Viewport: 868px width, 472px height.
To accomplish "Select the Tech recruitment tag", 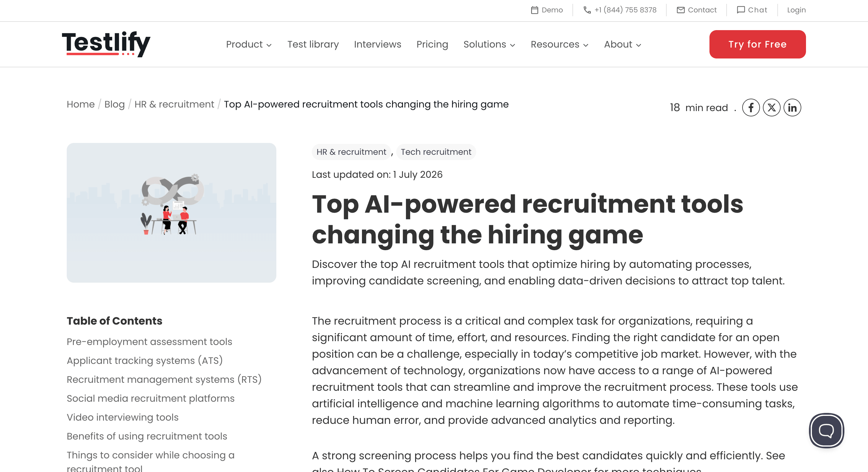I will pyautogui.click(x=436, y=152).
